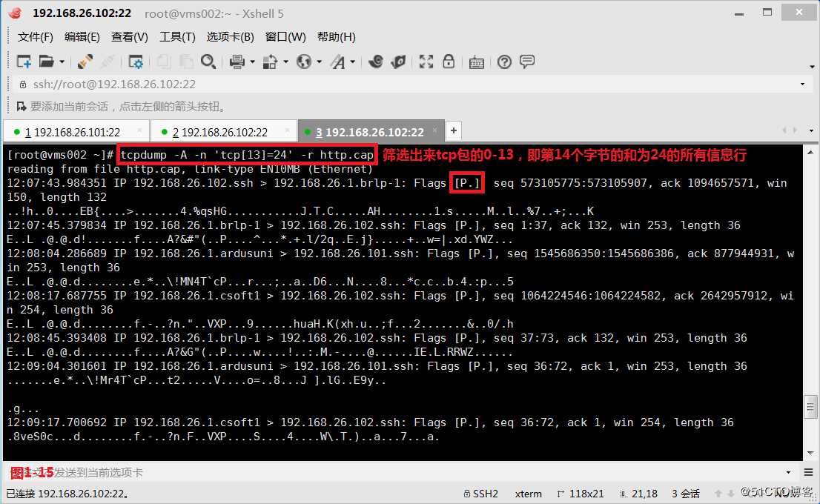Open the 工具(T) menu

177,36
